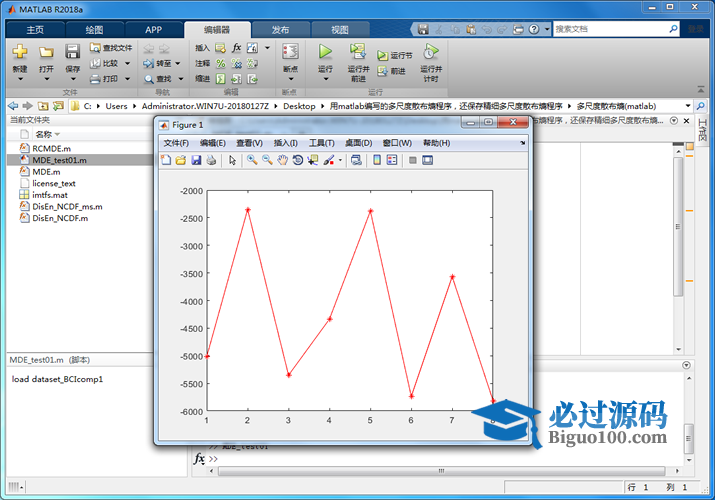Toggle the Hide Plot Tools icon in Figure 1
Screen dimensions: 715x500
(x=412, y=160)
